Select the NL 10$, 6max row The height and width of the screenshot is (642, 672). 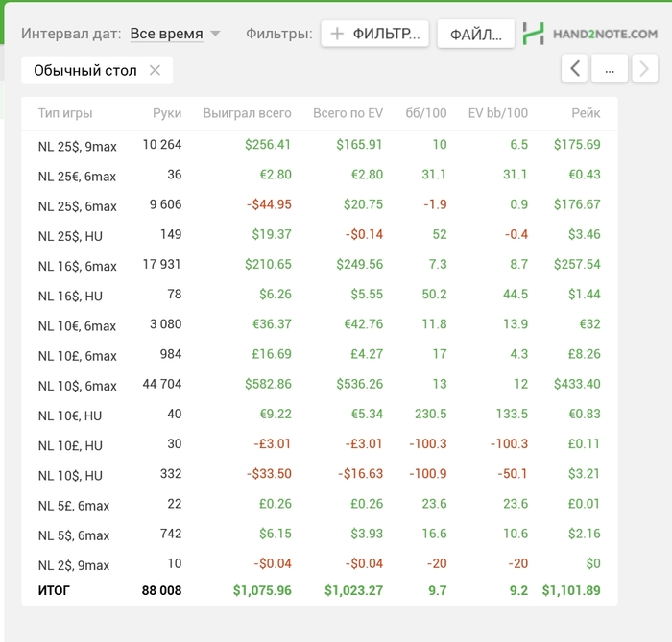[x=320, y=384]
